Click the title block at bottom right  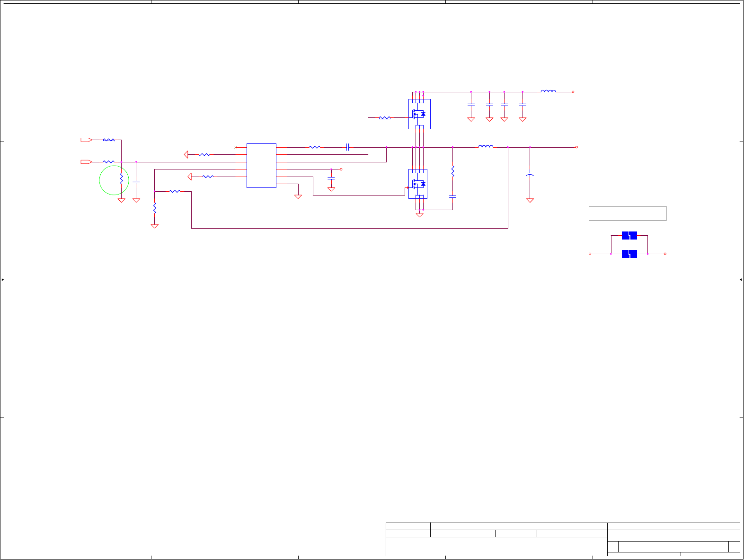point(563,539)
